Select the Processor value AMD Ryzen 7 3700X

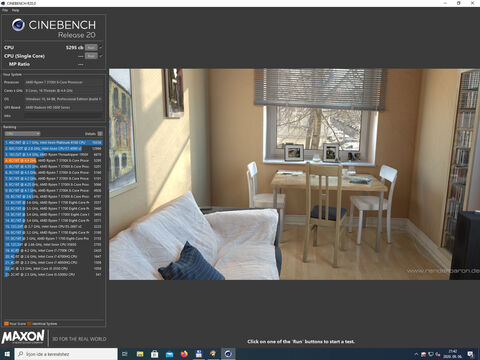[54, 82]
